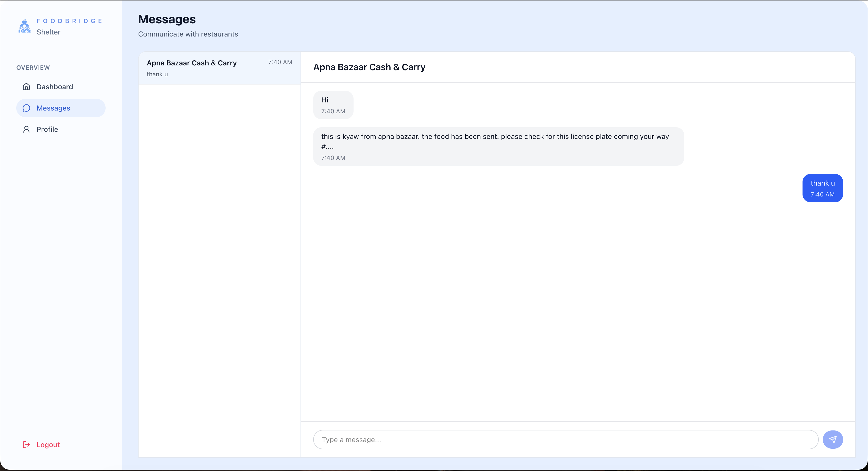Click the 7:40 AM conversation list timestamp
Viewport: 868px width, 471px height.
280,62
